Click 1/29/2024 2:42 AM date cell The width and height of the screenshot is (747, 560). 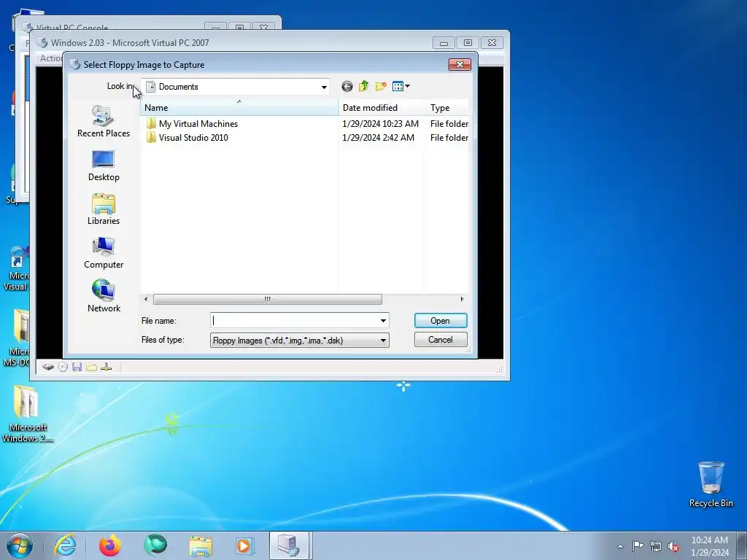pyautogui.click(x=379, y=138)
